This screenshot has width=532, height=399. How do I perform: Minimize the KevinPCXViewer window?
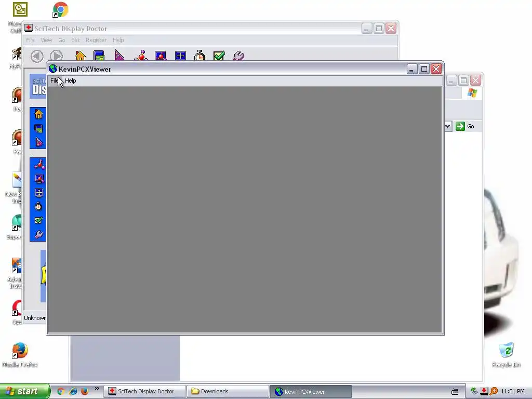[412, 69]
